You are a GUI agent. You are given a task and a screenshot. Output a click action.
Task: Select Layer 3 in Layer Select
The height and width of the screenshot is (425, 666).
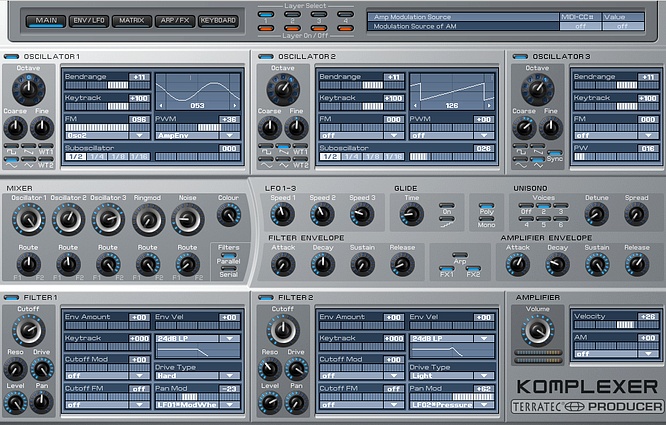(x=319, y=14)
